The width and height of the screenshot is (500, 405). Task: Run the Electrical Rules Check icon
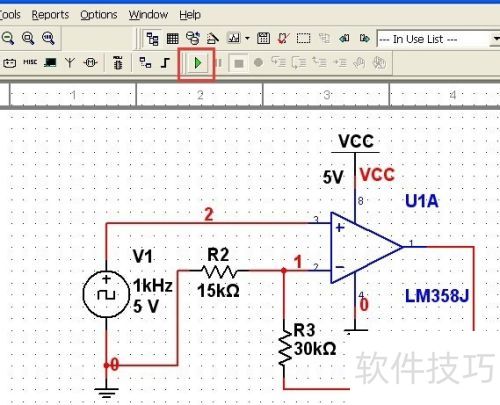point(283,39)
